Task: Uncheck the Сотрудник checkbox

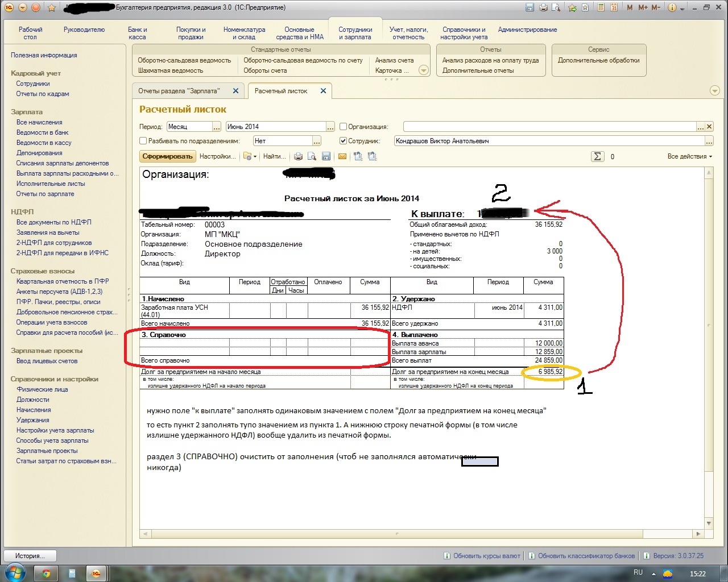Action: click(x=343, y=141)
